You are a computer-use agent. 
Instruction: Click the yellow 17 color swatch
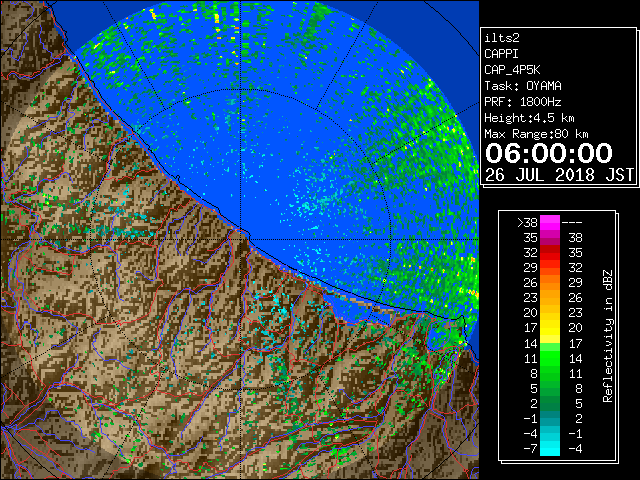[x=550, y=328]
